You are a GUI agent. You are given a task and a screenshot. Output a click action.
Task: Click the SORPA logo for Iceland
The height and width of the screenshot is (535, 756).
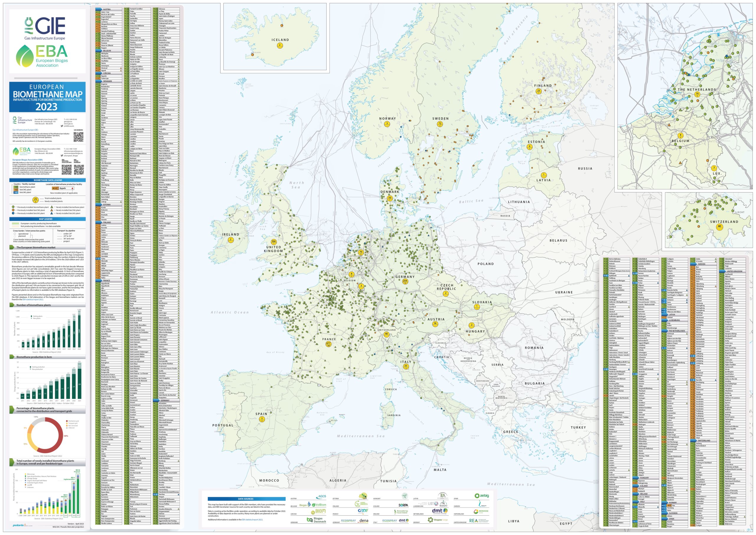(403, 505)
